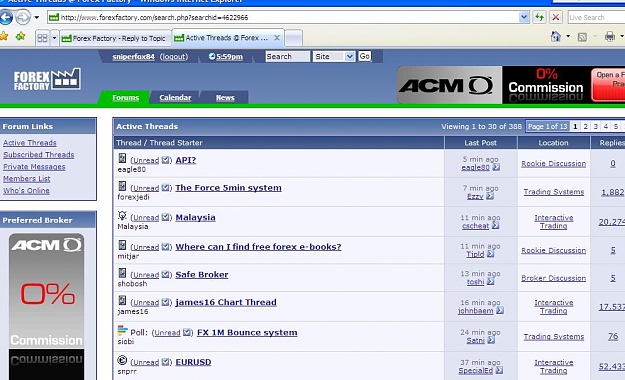Go to page 3 of Active Threads
Image resolution: width=625 pixels, height=380 pixels.
(596, 126)
